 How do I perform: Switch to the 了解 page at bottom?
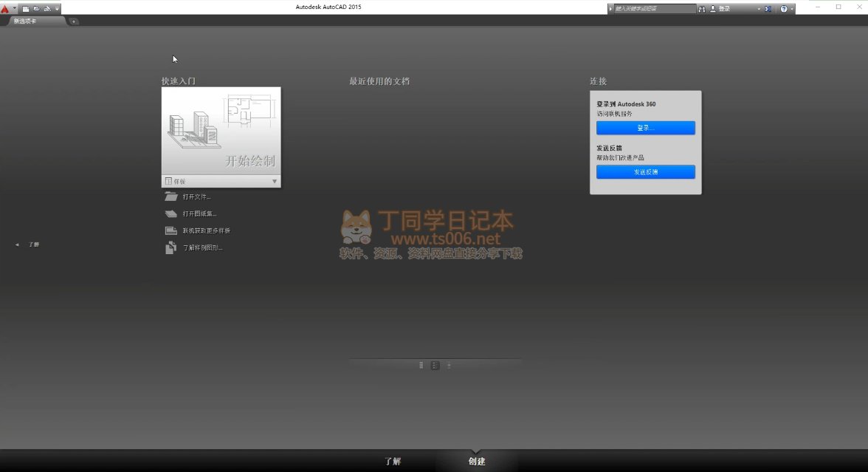[393, 462]
